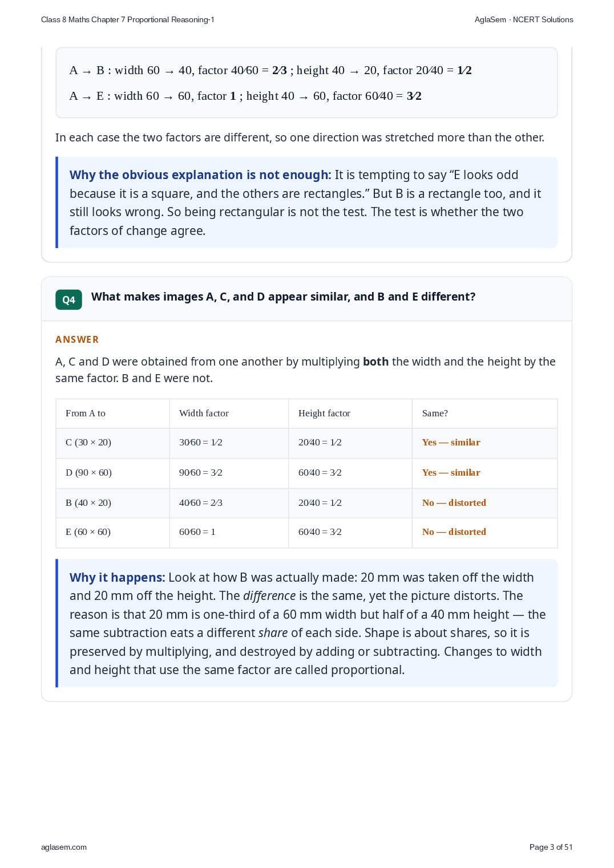
Task: Click the green Q4 question badge
Action: tap(68, 299)
